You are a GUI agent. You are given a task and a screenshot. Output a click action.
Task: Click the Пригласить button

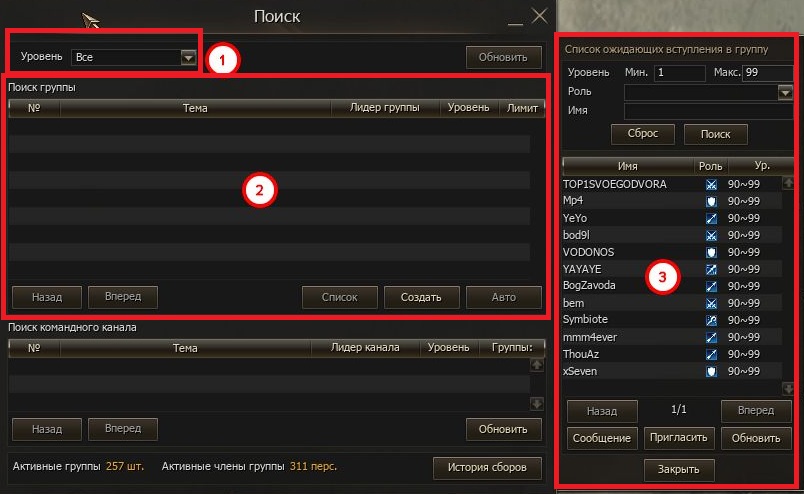tap(679, 438)
